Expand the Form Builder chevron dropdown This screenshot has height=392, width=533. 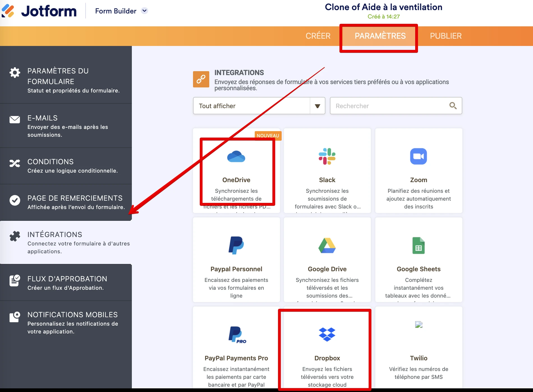click(x=144, y=11)
